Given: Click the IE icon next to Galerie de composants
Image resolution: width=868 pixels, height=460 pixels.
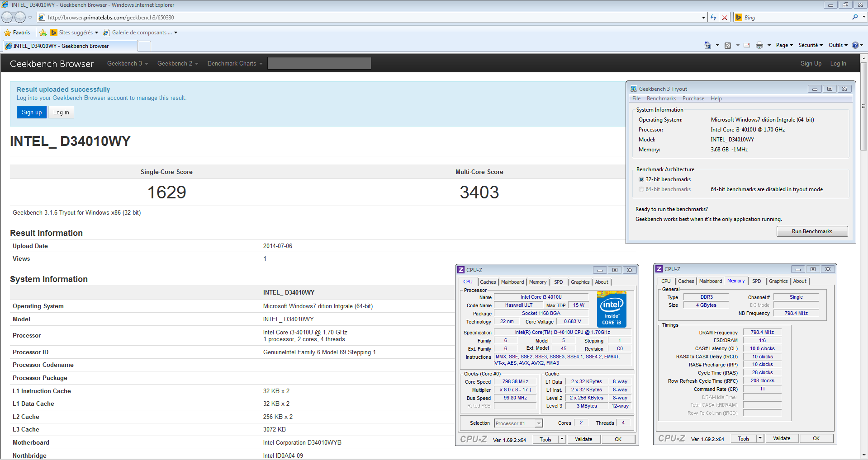Looking at the screenshot, I should tap(106, 33).
